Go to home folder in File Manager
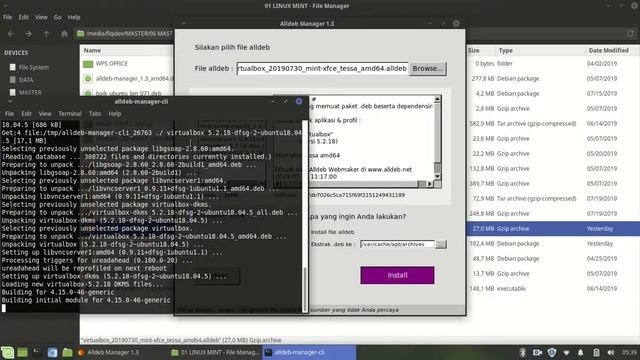The image size is (640, 360). point(64,34)
